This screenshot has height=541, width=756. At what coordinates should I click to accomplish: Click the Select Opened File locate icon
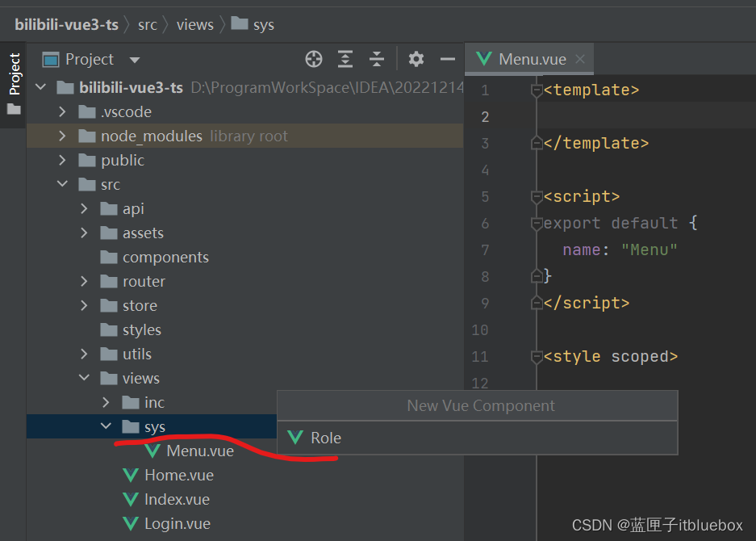314,59
